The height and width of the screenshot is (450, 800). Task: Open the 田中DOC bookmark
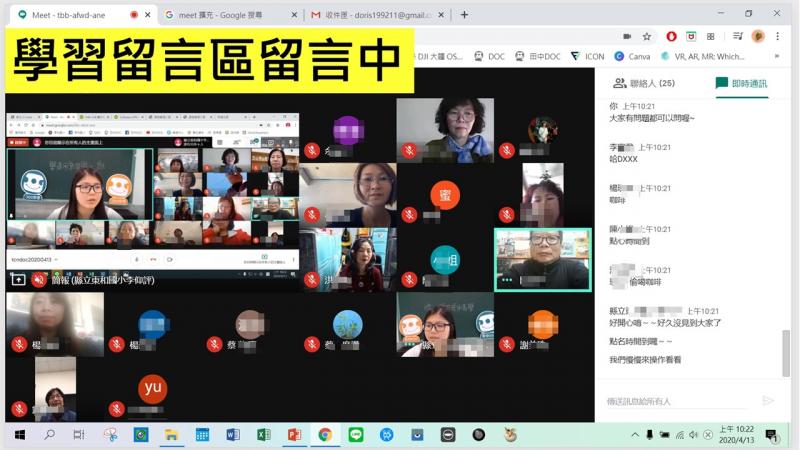pyautogui.click(x=537, y=56)
